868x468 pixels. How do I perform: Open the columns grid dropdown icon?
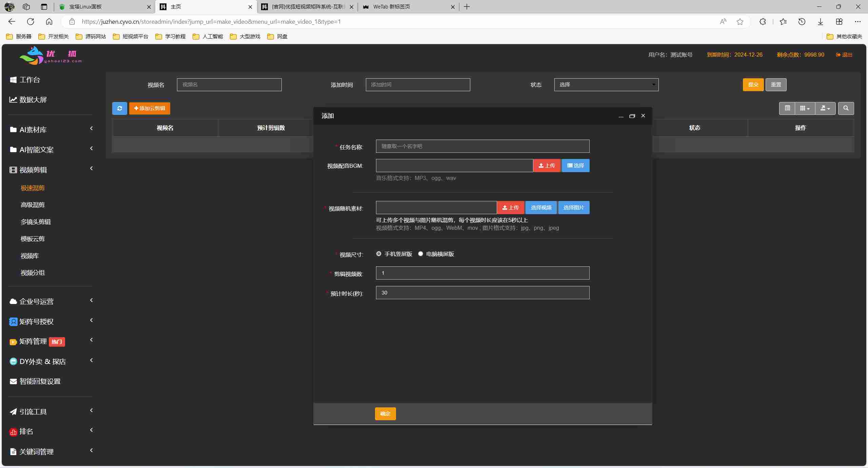click(x=805, y=108)
